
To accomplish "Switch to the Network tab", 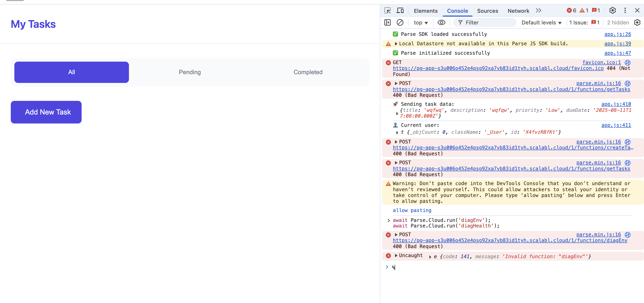I will click(518, 11).
